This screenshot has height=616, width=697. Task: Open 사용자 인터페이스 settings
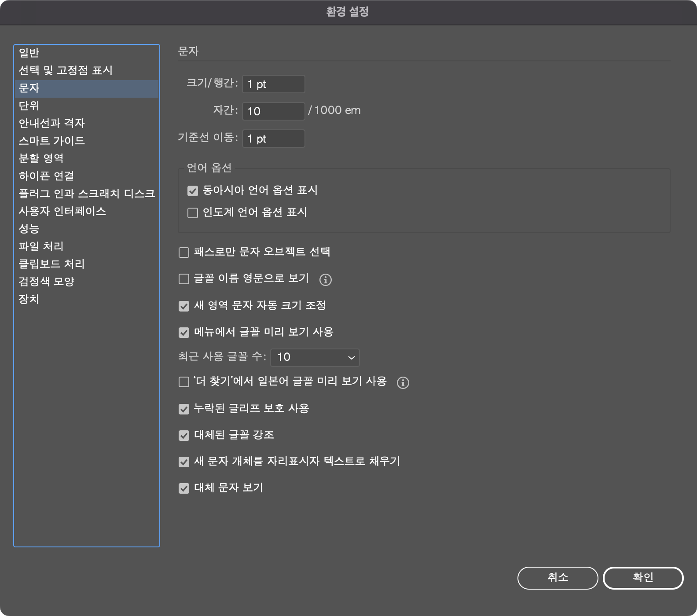(x=87, y=212)
